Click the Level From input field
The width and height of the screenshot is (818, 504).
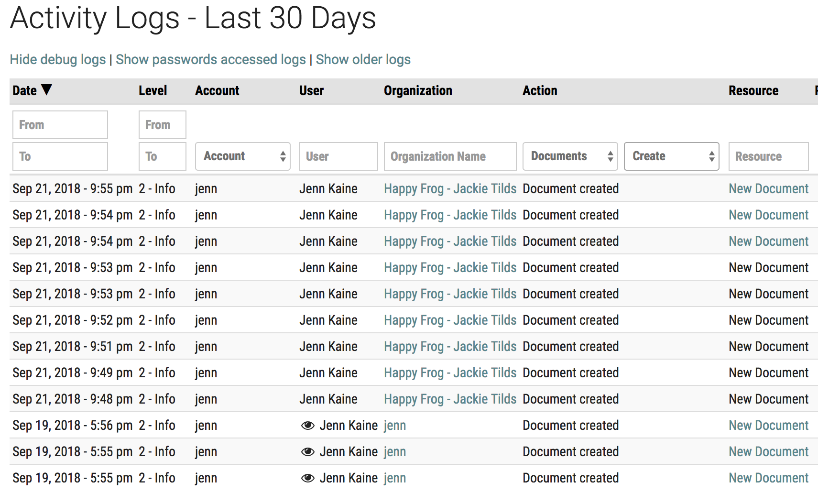tap(162, 125)
